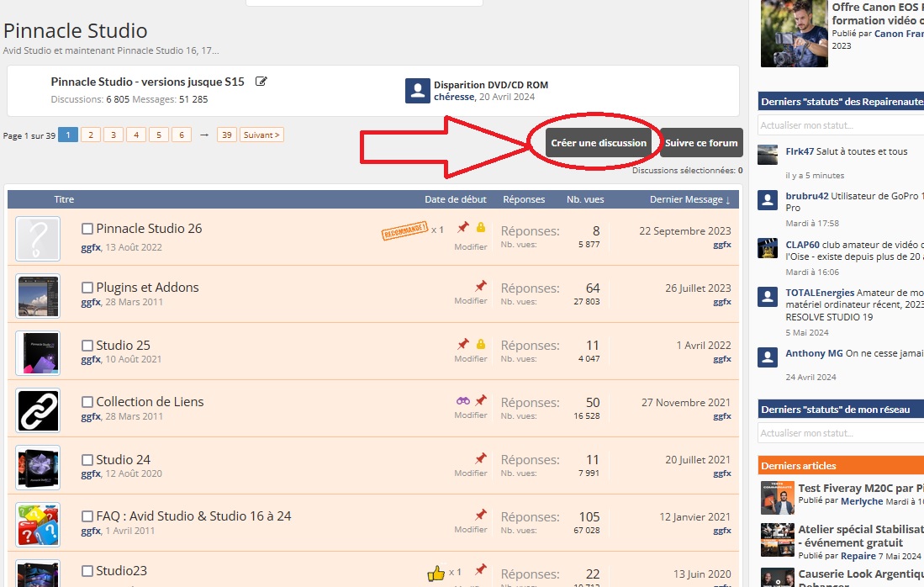The width and height of the screenshot is (924, 587).
Task: Open the Merlyche author link
Action: point(862,501)
